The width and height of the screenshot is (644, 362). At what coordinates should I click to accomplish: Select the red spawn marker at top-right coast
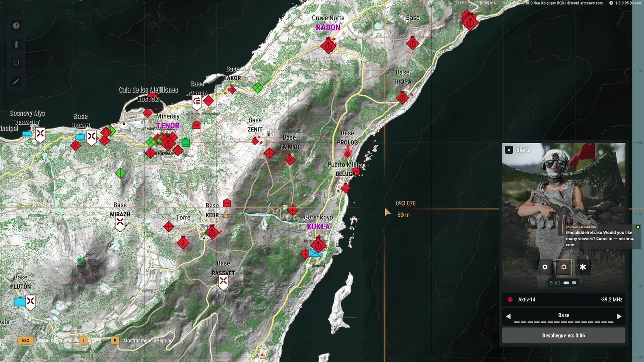[470, 22]
